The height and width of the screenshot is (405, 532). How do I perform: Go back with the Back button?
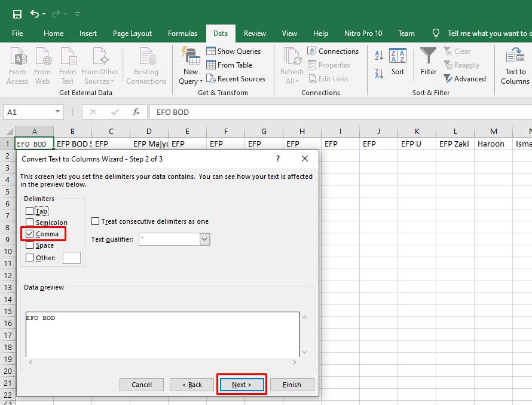pos(192,385)
